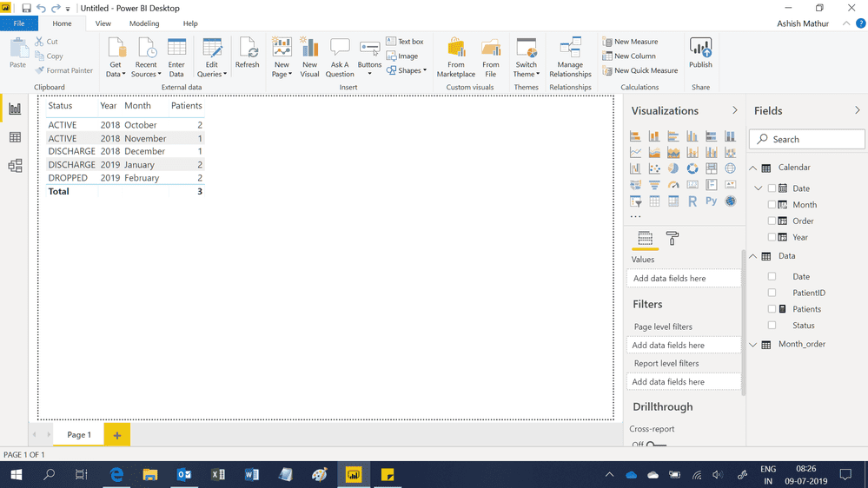Tick the Data table Date checkbox
Image resolution: width=868 pixels, height=488 pixels.
772,276
